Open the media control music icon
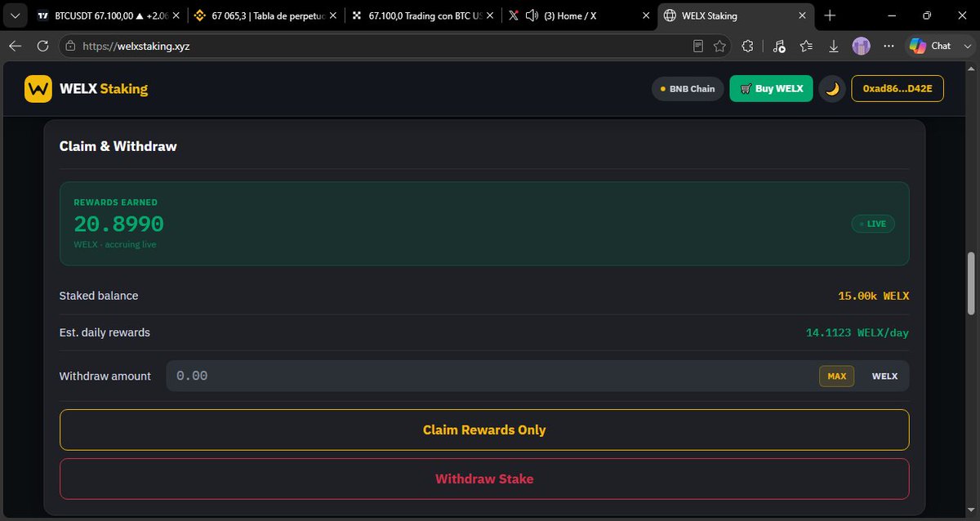 pyautogui.click(x=778, y=47)
